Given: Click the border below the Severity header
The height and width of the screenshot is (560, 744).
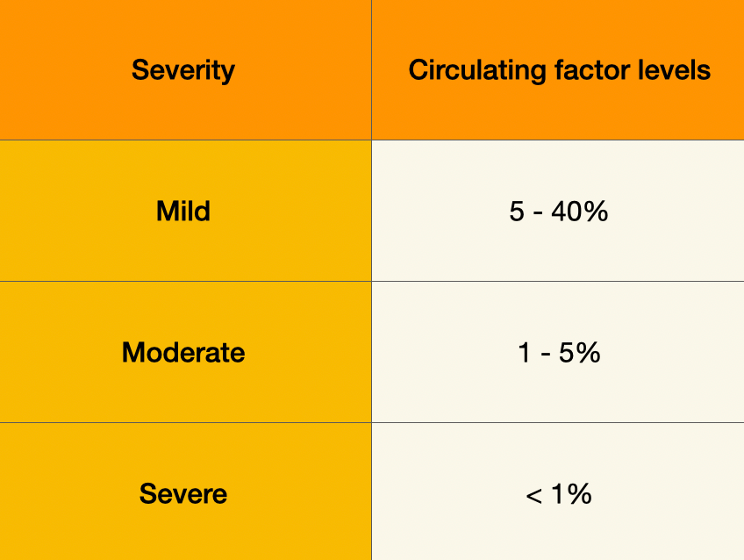Looking at the screenshot, I should 183,140.
